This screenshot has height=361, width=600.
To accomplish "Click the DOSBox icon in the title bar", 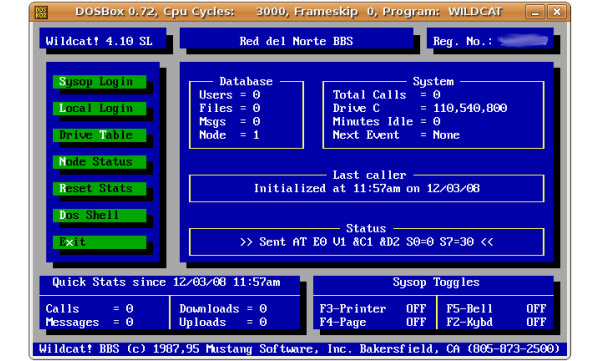I will click(x=41, y=12).
